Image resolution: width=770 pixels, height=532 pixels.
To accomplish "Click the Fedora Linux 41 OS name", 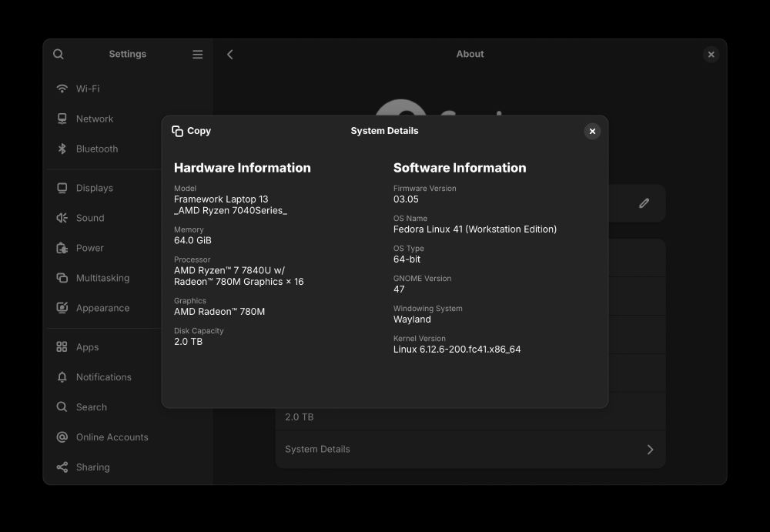I will point(475,229).
